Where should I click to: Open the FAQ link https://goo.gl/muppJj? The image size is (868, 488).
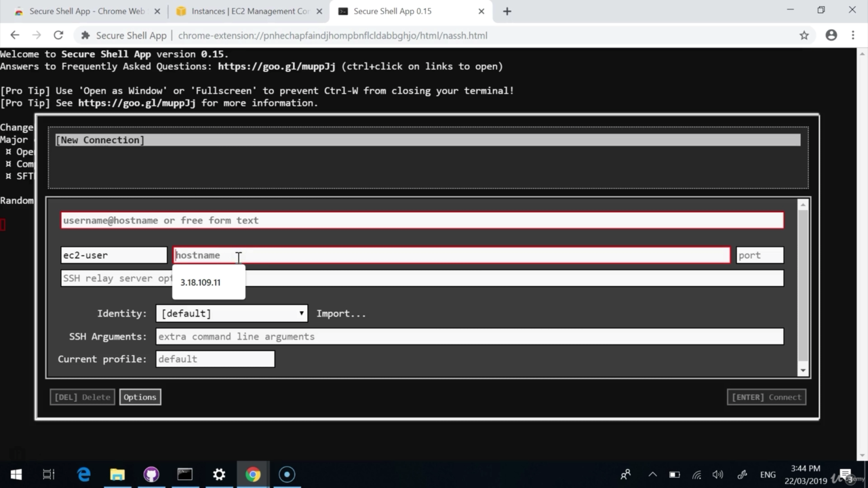click(277, 66)
